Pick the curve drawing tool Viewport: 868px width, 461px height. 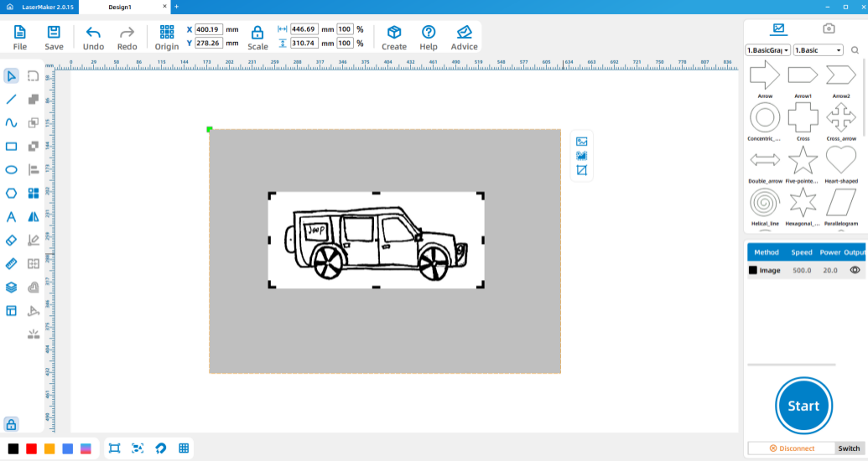tap(11, 123)
